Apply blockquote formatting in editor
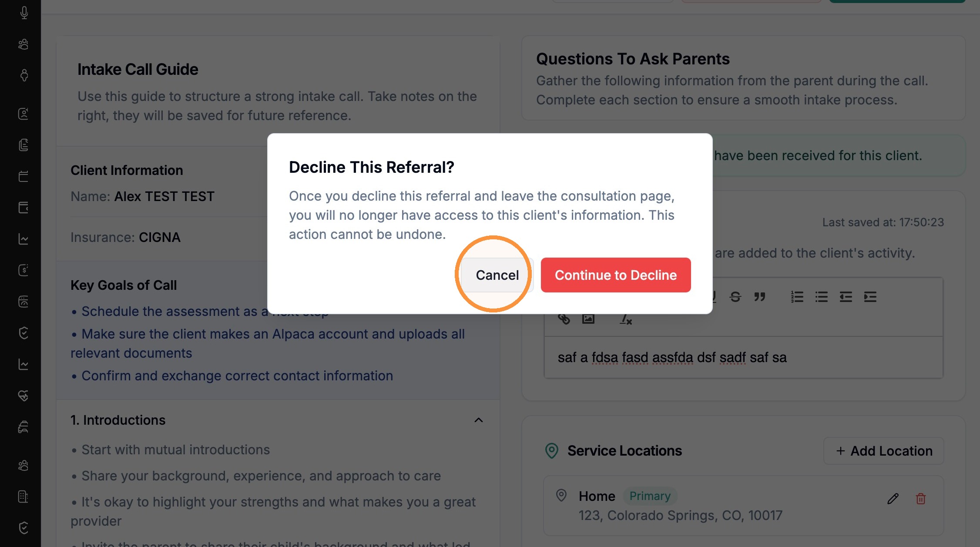 [760, 297]
